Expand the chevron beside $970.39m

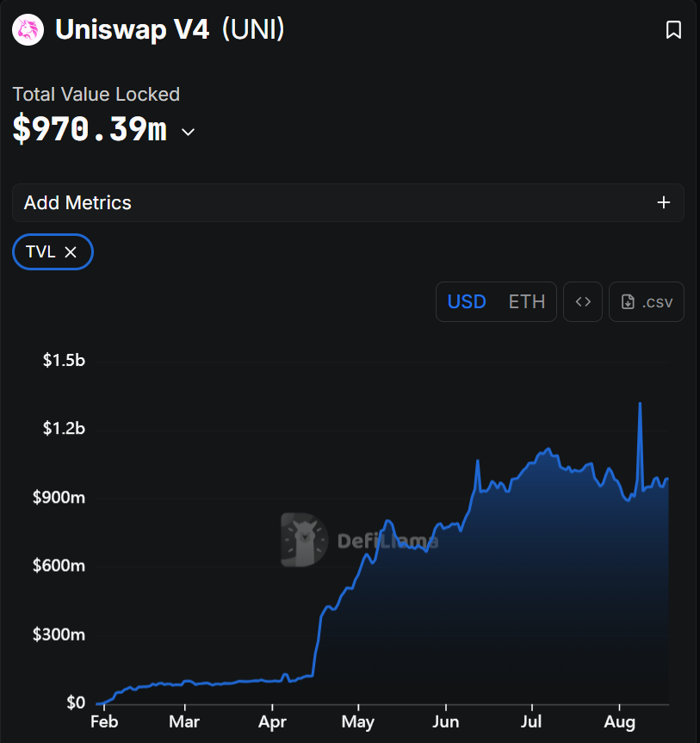[188, 132]
